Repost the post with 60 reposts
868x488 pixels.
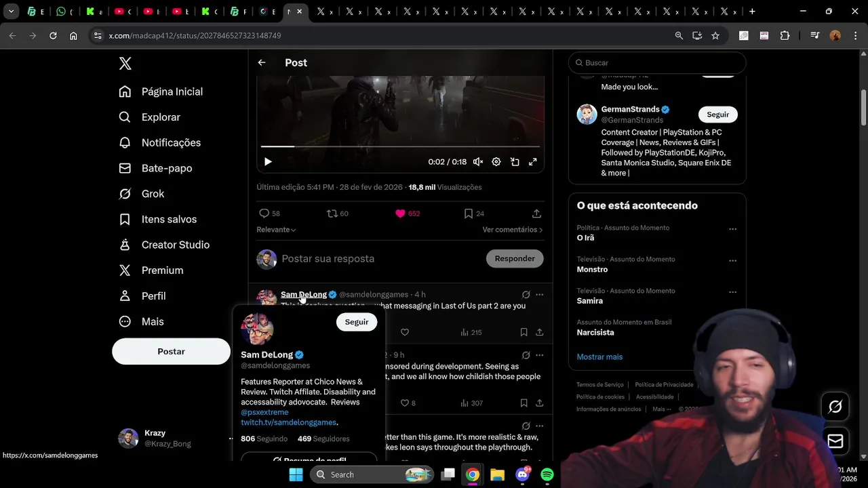[337, 213]
